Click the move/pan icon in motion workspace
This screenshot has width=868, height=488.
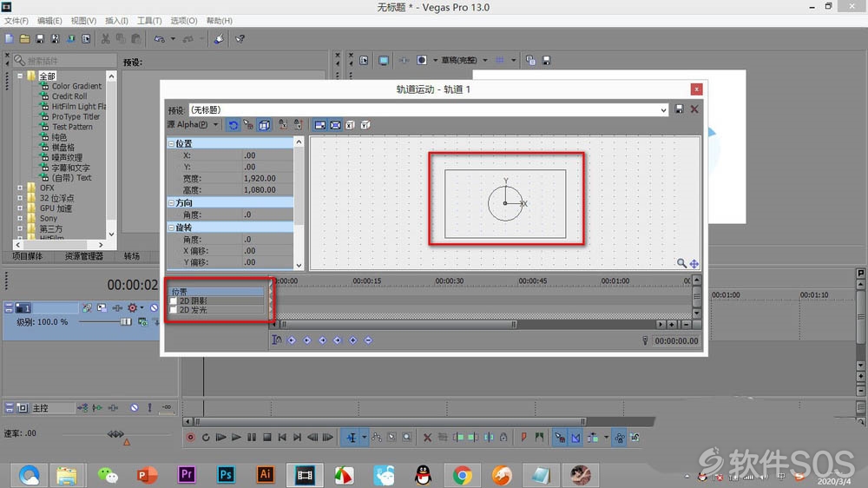(x=694, y=264)
